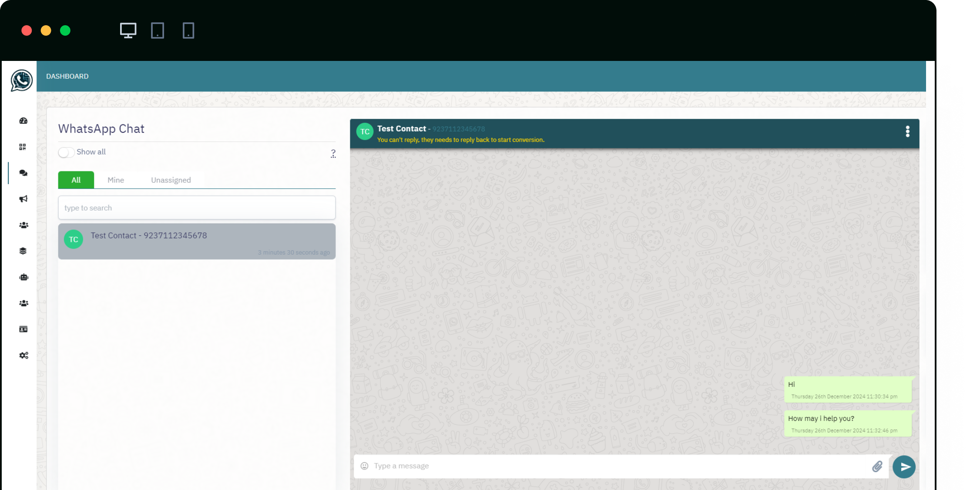Select the All chats tab

click(x=76, y=180)
